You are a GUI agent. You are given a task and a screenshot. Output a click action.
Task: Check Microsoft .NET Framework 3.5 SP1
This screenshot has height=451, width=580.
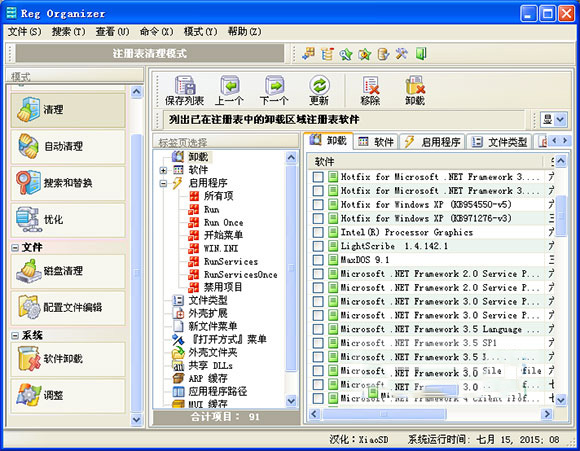tap(318, 343)
